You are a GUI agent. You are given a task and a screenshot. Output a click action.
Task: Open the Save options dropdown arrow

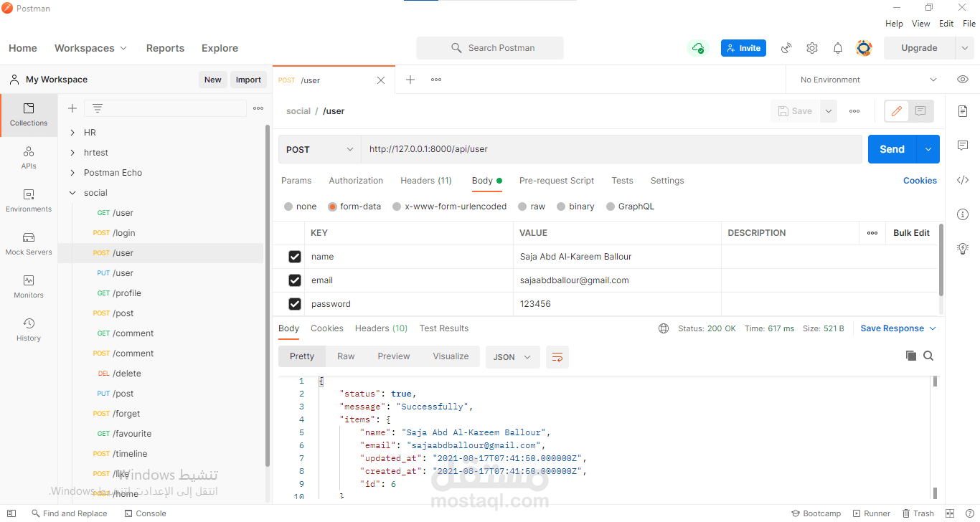(x=829, y=111)
